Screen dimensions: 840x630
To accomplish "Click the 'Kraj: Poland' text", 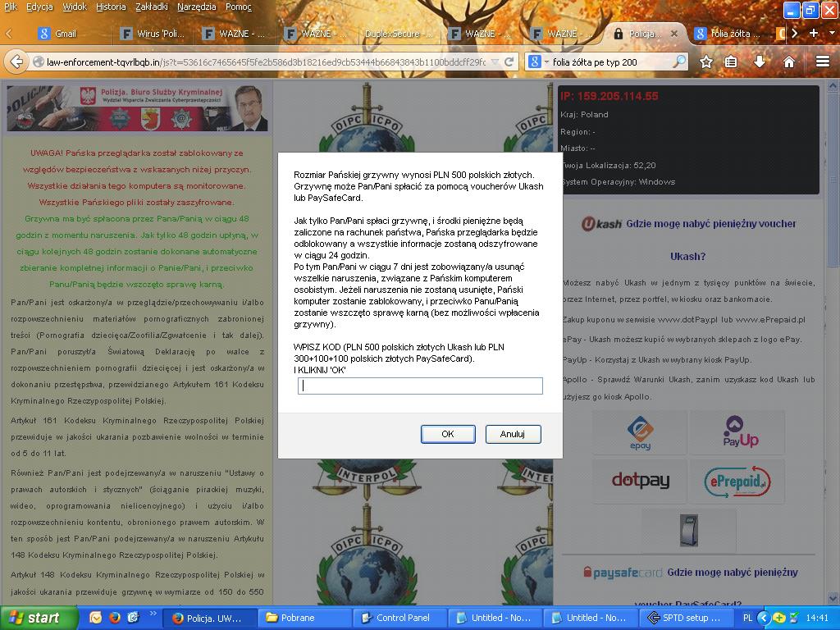I will pos(584,115).
